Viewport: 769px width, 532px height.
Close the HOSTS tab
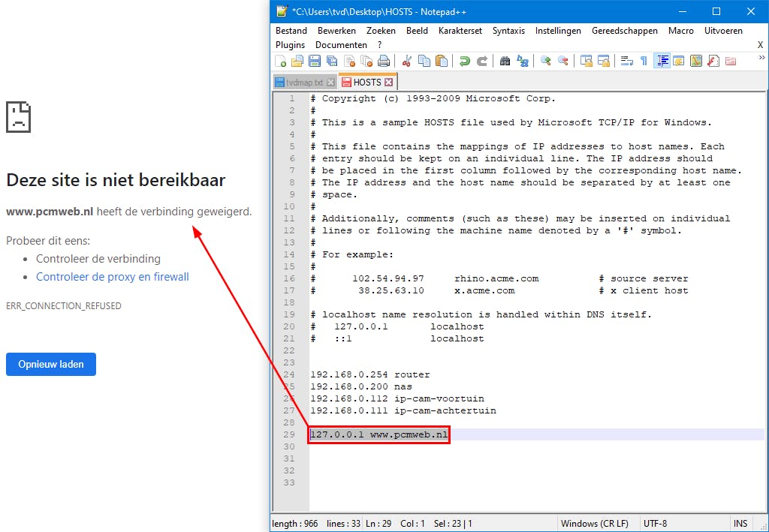(388, 82)
